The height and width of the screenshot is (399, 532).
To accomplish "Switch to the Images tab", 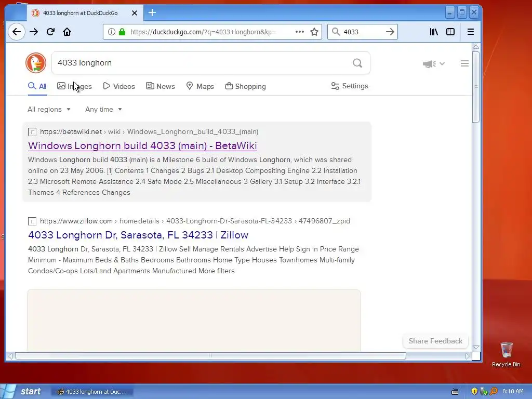I will (74, 86).
